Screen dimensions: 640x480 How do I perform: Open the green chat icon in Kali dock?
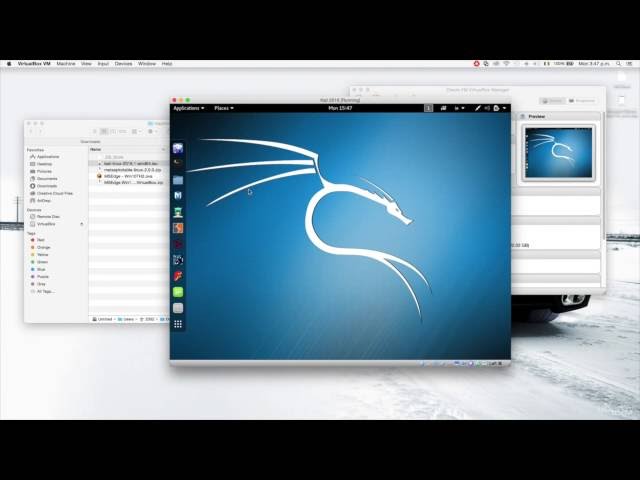click(x=178, y=292)
